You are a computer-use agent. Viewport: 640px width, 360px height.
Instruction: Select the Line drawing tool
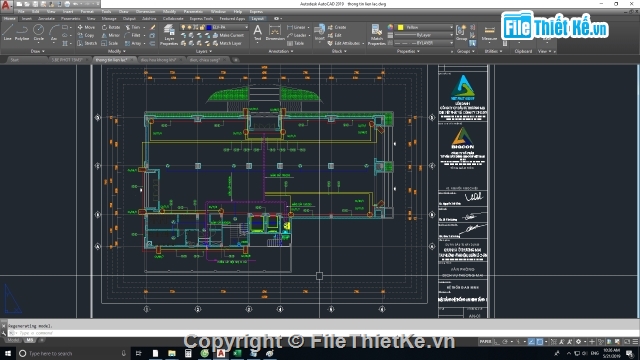pos(8,32)
